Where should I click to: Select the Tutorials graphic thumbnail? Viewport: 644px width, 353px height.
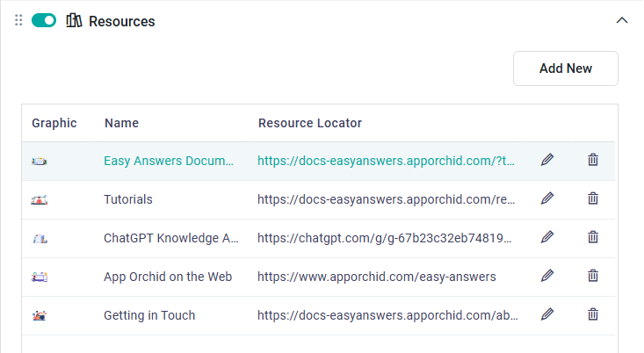point(40,200)
